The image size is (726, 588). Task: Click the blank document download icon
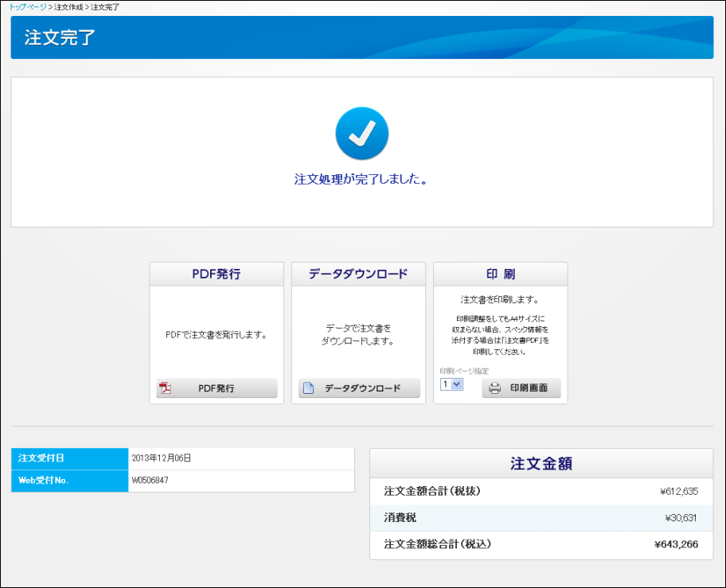(308, 388)
